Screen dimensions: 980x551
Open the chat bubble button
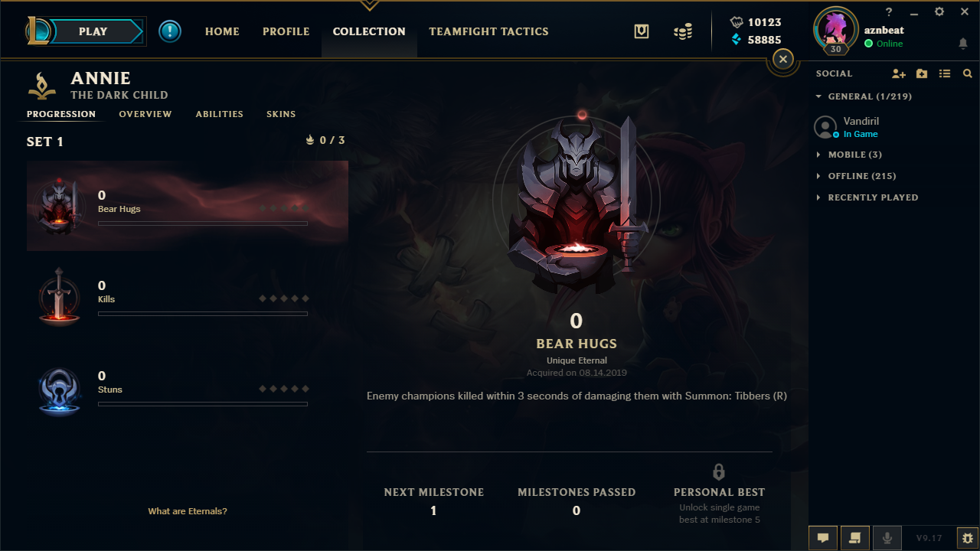coord(823,538)
